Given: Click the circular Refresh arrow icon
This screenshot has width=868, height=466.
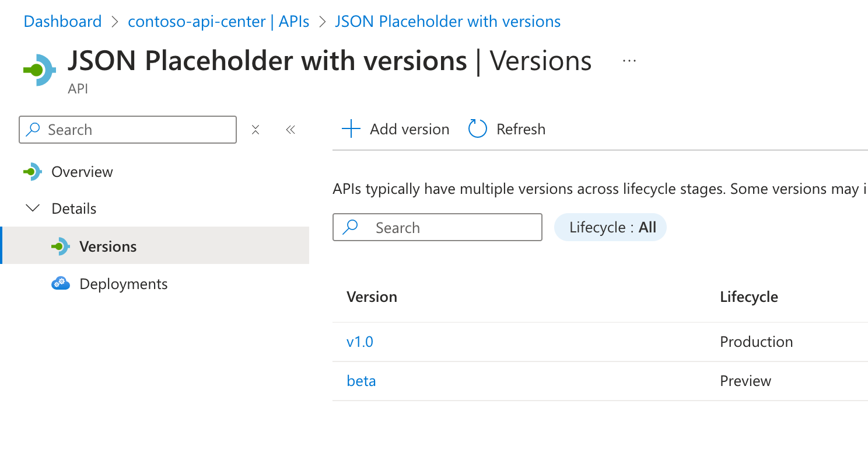Looking at the screenshot, I should point(478,129).
